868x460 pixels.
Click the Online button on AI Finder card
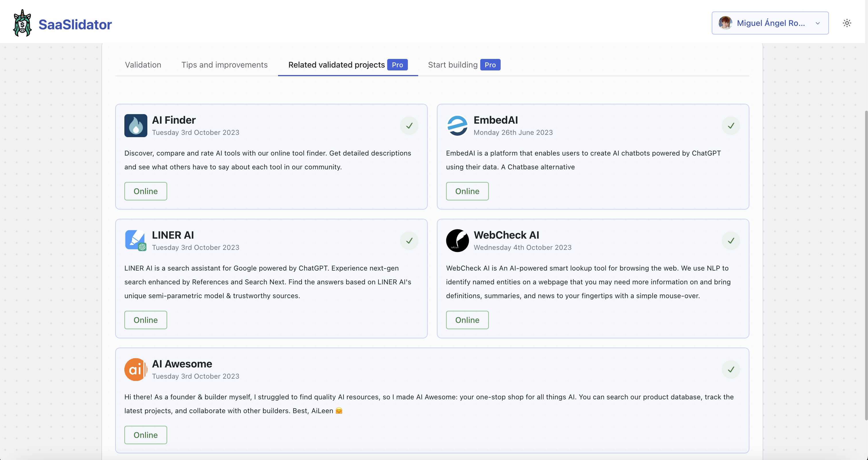coord(146,191)
